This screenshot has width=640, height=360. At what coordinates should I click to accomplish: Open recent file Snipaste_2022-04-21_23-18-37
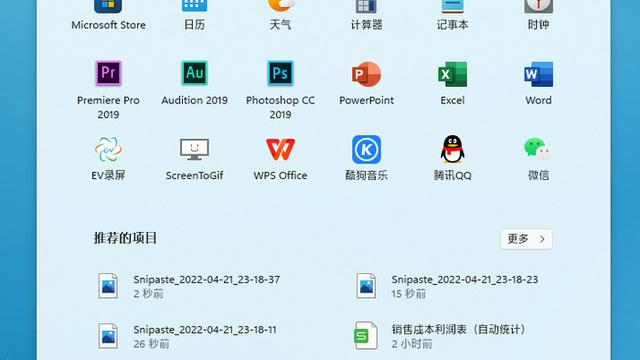coord(189,286)
